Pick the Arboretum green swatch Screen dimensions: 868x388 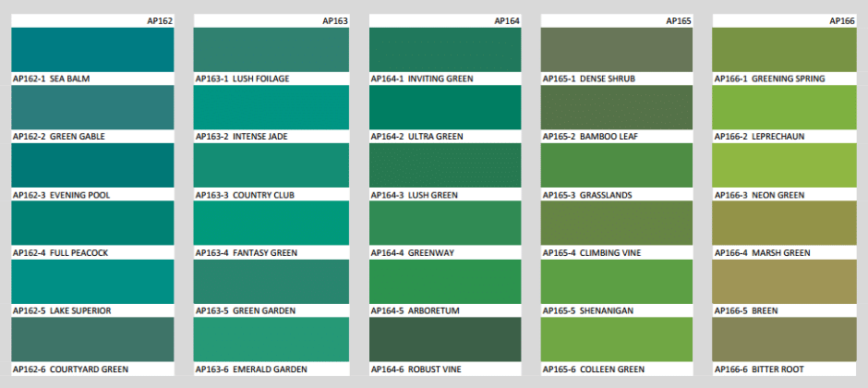pos(444,282)
